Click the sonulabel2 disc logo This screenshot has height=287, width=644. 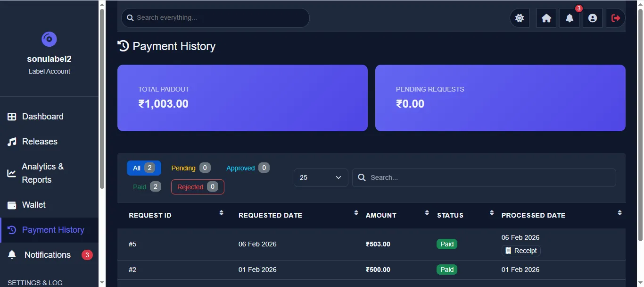(49, 39)
